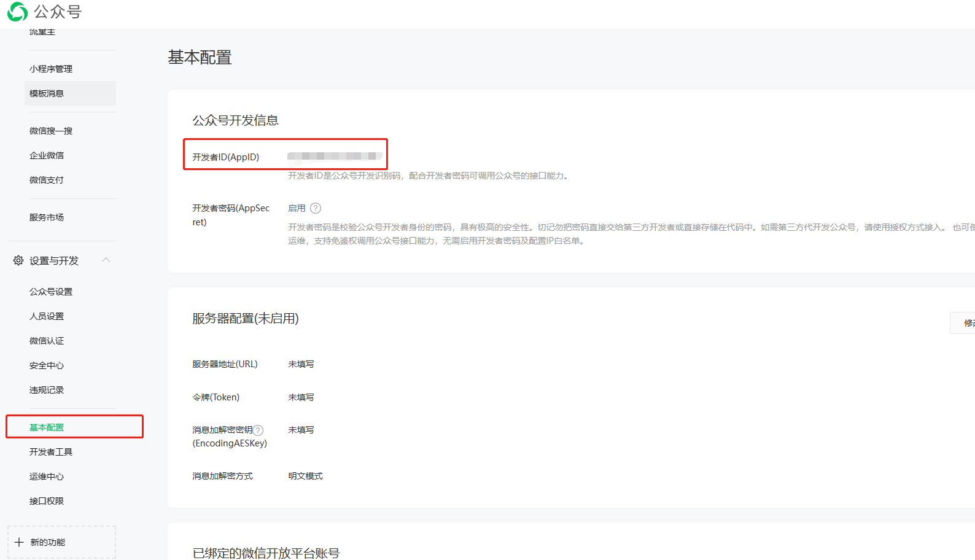Screen dimensions: 975x560
Task: Click the 服务器配置(未启用) heading
Action: [x=246, y=319]
